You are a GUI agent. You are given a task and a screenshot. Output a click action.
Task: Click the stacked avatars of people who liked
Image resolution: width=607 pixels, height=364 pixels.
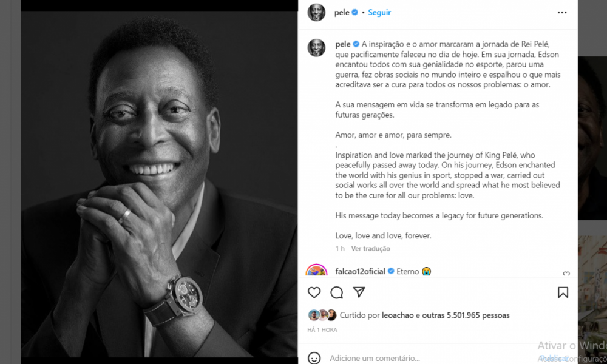(322, 315)
